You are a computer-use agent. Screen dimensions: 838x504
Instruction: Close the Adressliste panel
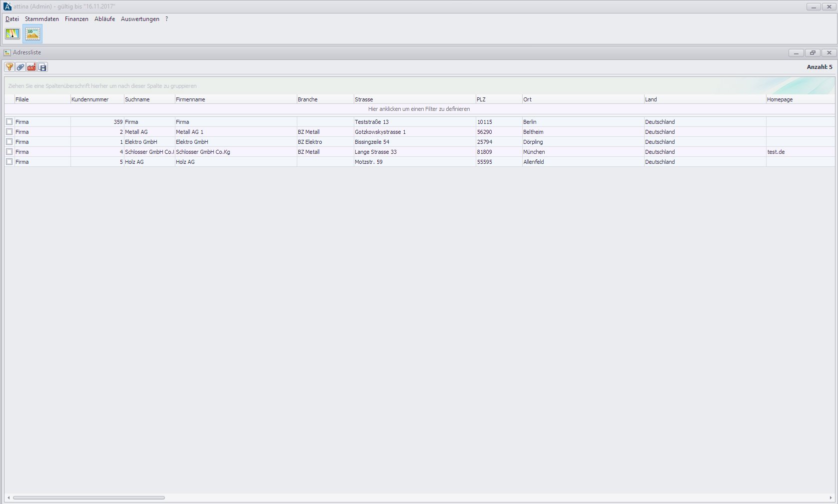829,52
